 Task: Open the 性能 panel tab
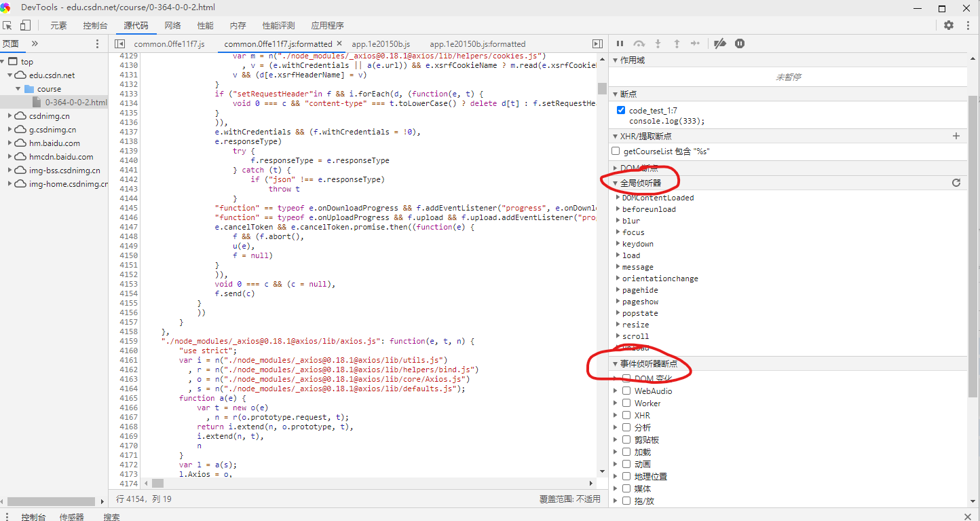pos(205,26)
